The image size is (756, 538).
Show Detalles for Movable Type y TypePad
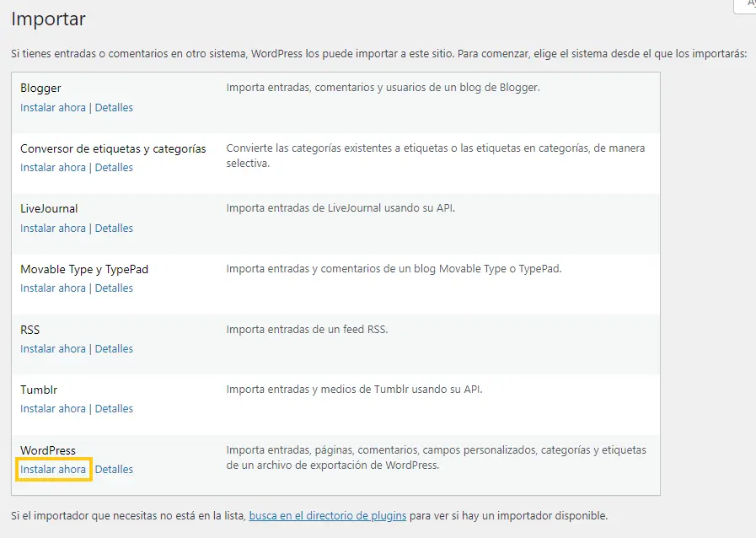click(114, 288)
